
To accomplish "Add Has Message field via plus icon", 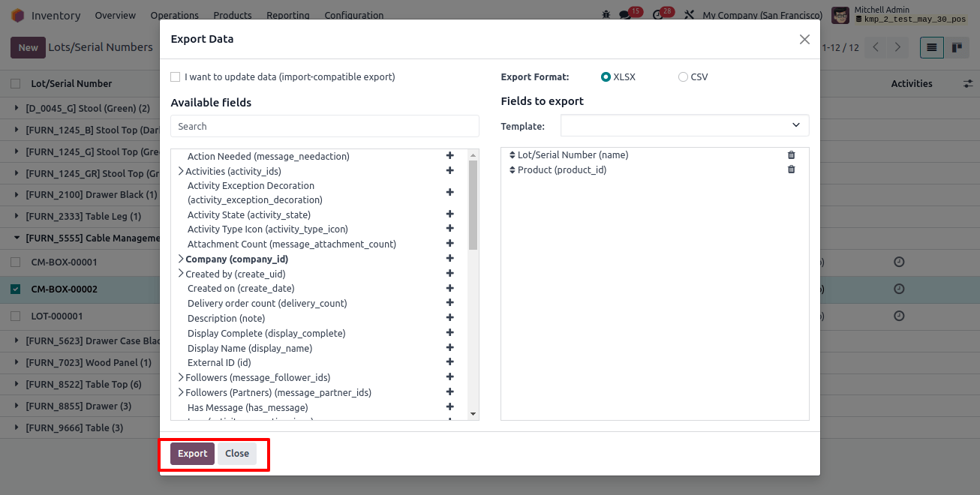I will [450, 407].
